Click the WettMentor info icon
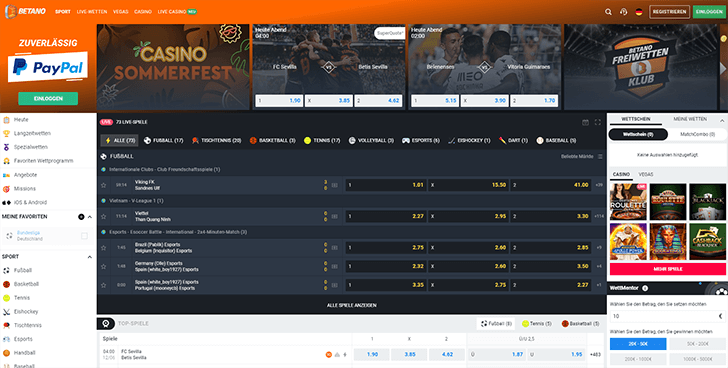Viewport: 728px width, 368px height. click(645, 288)
